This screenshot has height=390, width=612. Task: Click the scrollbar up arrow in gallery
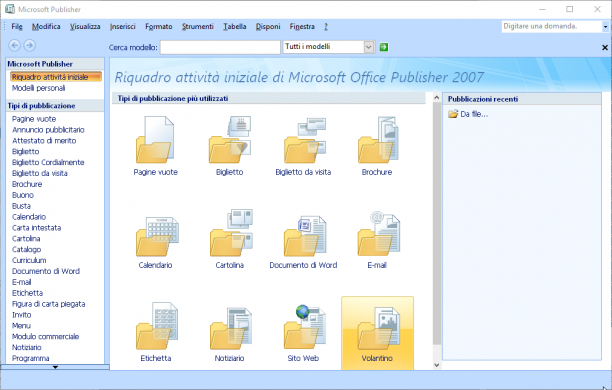click(437, 98)
